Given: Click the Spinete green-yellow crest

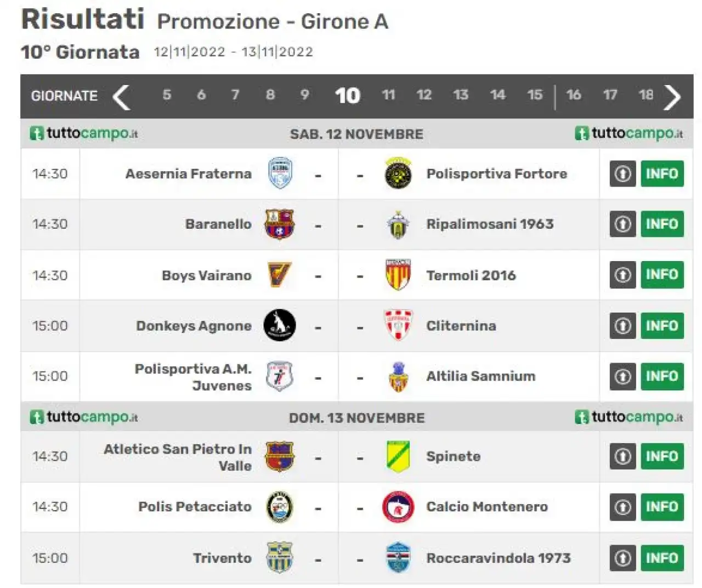Looking at the screenshot, I should (398, 456).
